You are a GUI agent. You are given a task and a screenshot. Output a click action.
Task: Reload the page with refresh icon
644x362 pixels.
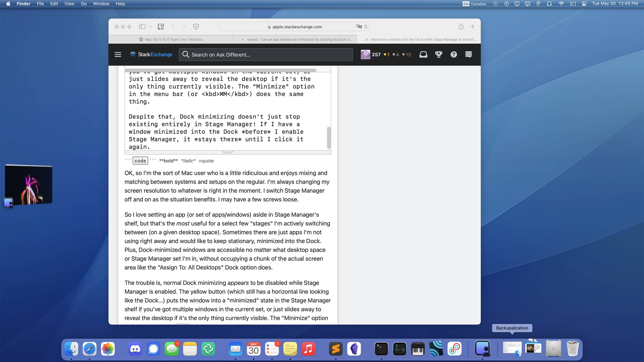366,27
